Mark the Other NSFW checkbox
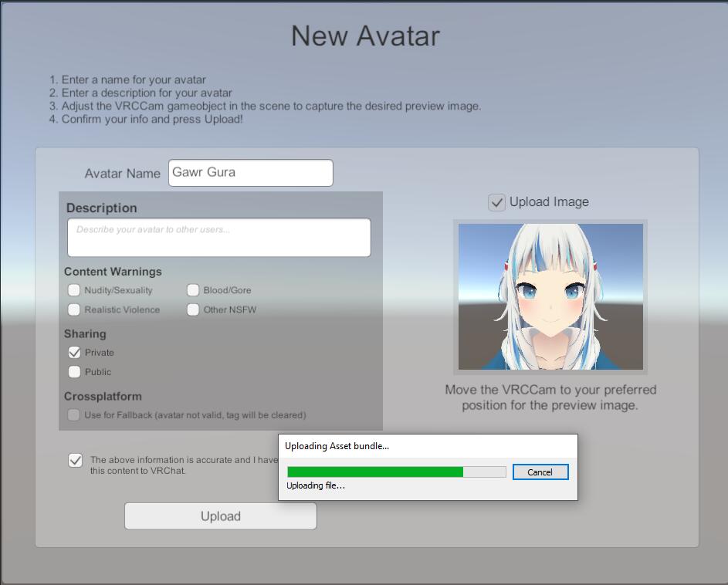This screenshot has height=585, width=728. 193,309
